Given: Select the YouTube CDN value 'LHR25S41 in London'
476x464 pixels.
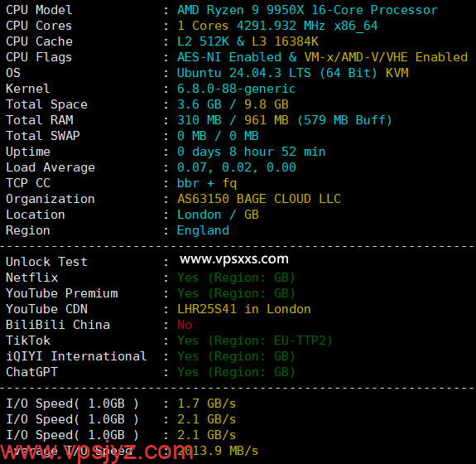Looking at the screenshot, I should pyautogui.click(x=244, y=309).
